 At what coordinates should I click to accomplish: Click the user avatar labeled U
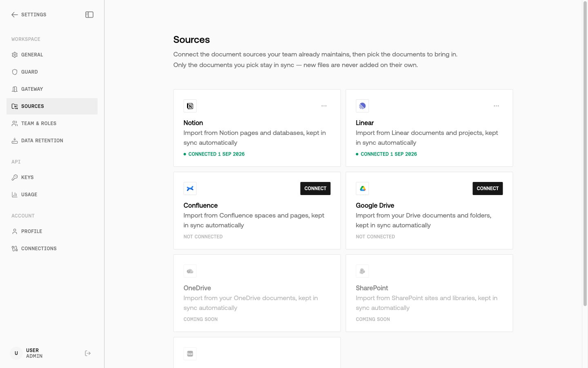click(16, 353)
